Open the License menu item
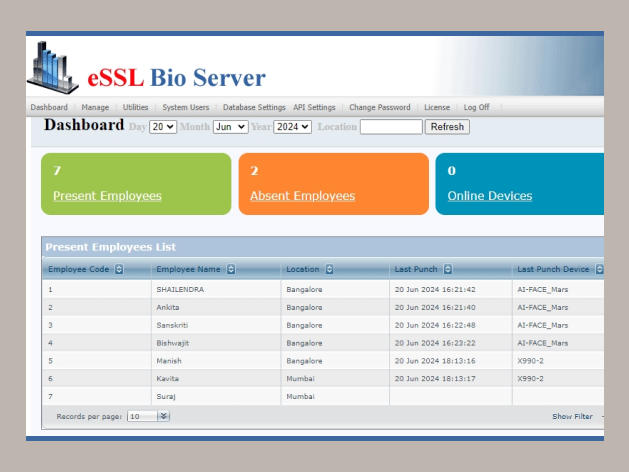629x472 pixels. pos(437,107)
